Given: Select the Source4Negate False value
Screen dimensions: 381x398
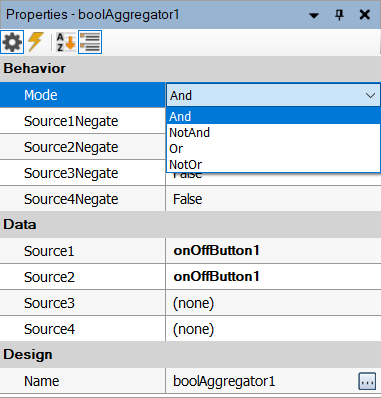Looking at the screenshot, I should tap(273, 199).
